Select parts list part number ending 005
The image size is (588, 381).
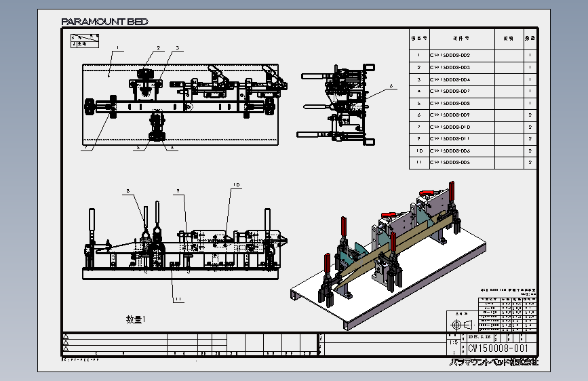coord(450,163)
